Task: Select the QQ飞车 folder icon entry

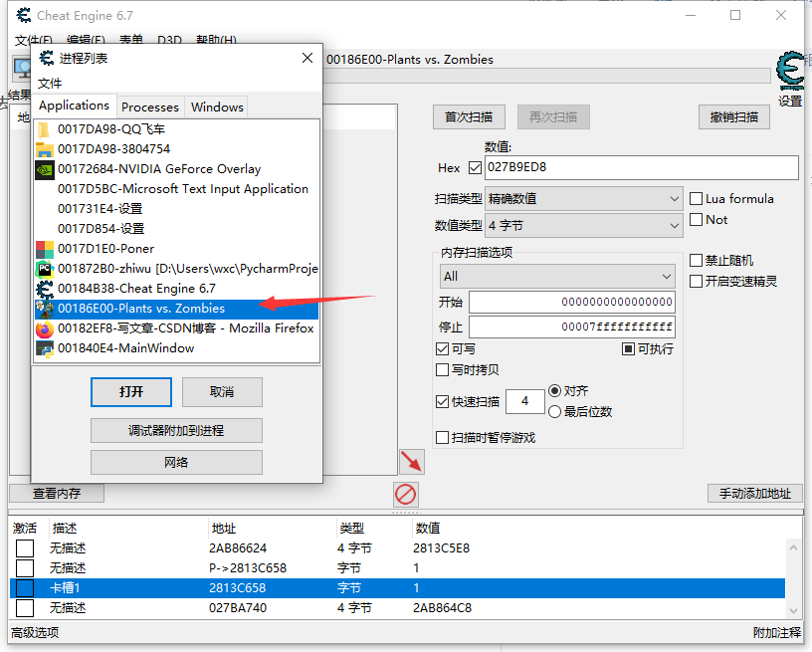Action: click(x=45, y=129)
